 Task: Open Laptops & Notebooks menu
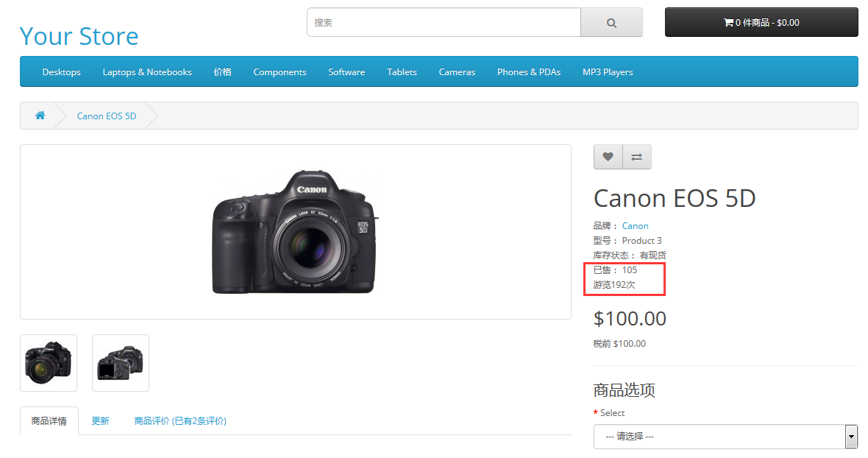point(147,72)
